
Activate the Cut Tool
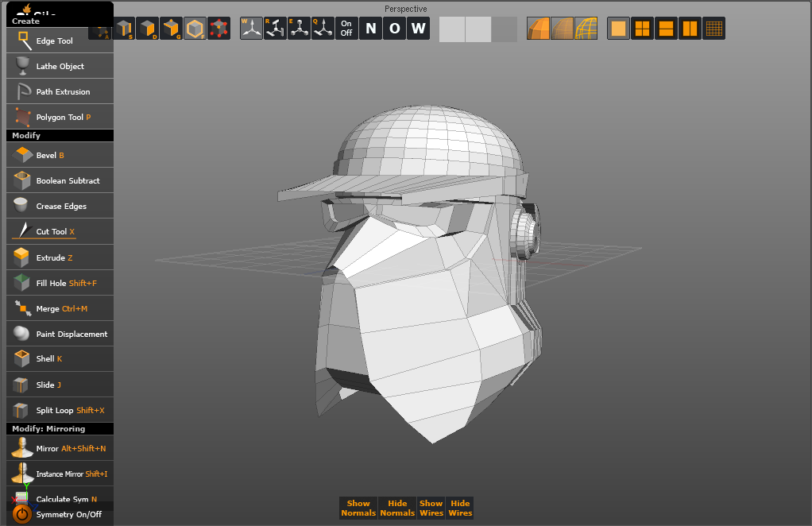point(60,231)
